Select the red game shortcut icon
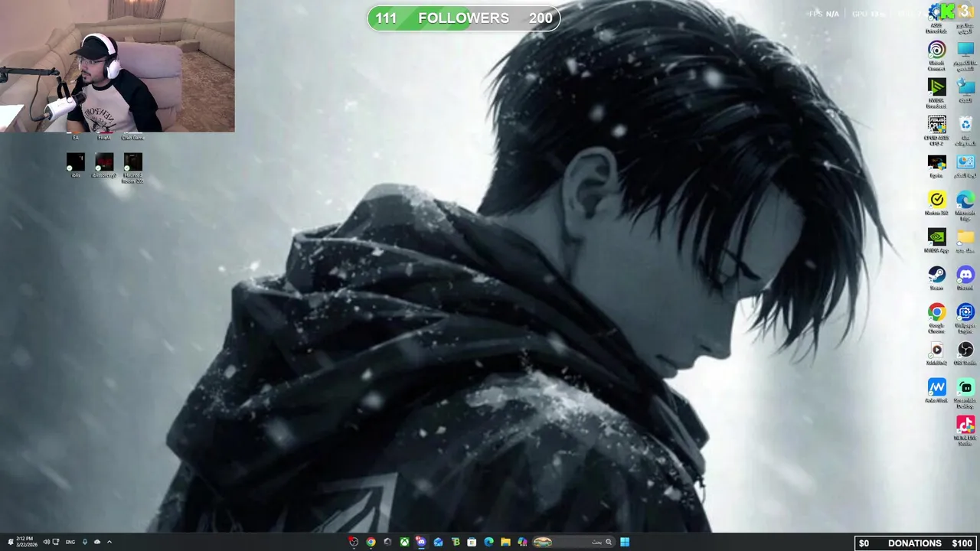Viewport: 980px width, 551px height. click(104, 165)
